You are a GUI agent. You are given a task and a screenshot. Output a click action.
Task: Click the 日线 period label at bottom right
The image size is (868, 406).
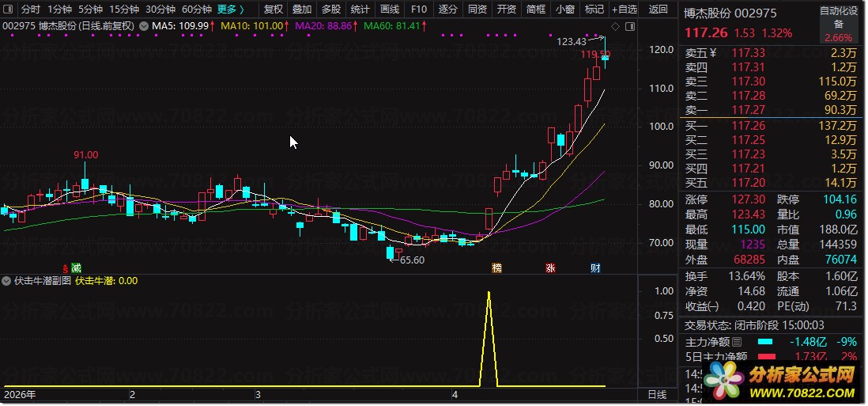pos(657,395)
